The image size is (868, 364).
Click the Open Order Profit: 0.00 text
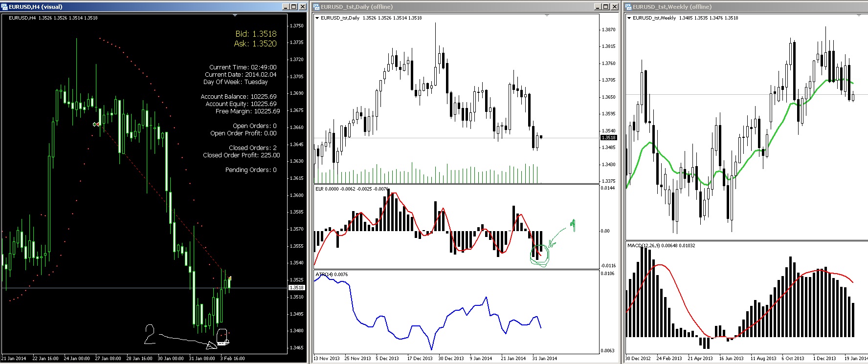coord(244,133)
